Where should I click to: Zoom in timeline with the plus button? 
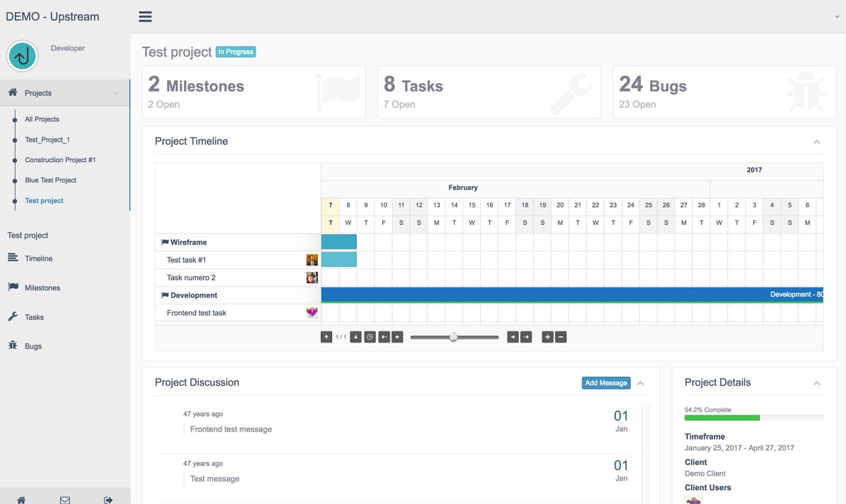[547, 337]
